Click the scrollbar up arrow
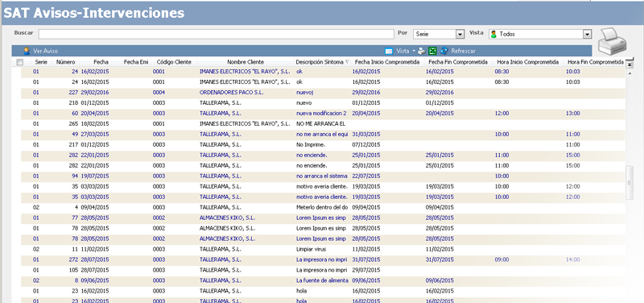 (630, 73)
